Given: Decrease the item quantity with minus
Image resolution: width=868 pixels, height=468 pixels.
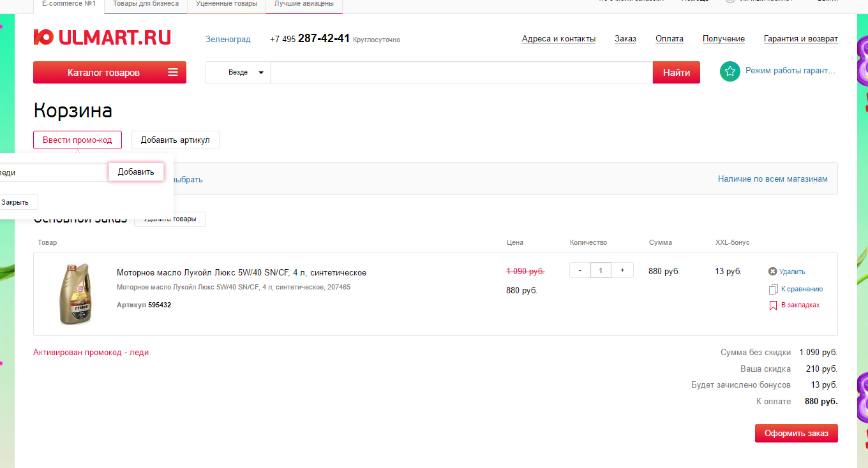Looking at the screenshot, I should click(580, 270).
